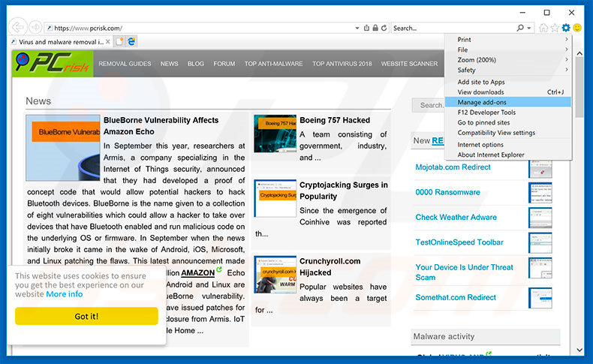593x364 pixels.
Task: Click the Refresh icon in address bar
Action: tap(384, 28)
